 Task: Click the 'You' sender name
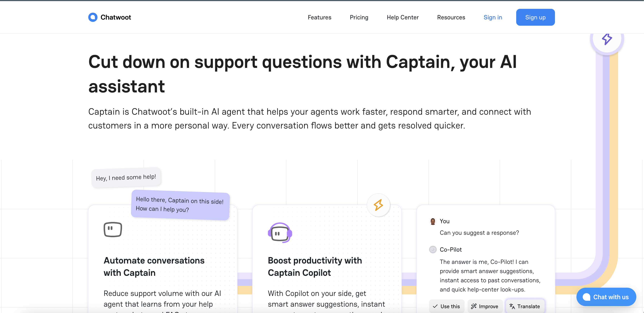(x=444, y=221)
